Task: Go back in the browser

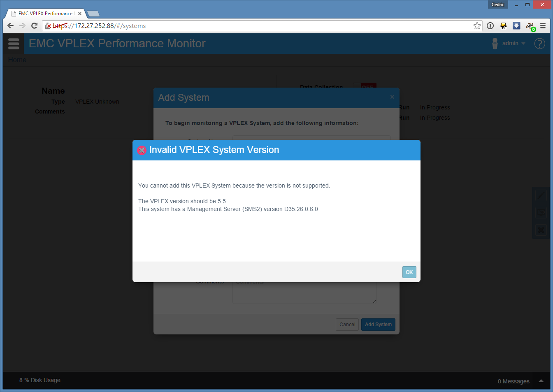Action: pos(11,26)
